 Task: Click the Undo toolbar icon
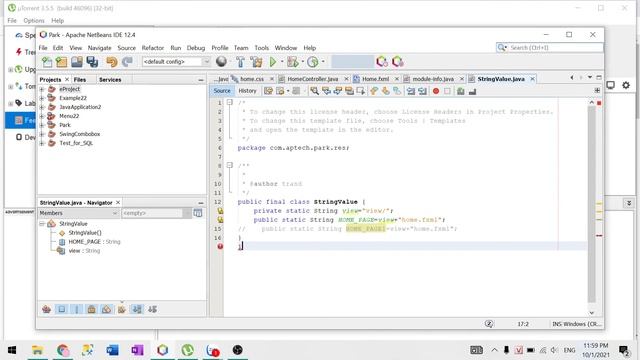(111, 62)
